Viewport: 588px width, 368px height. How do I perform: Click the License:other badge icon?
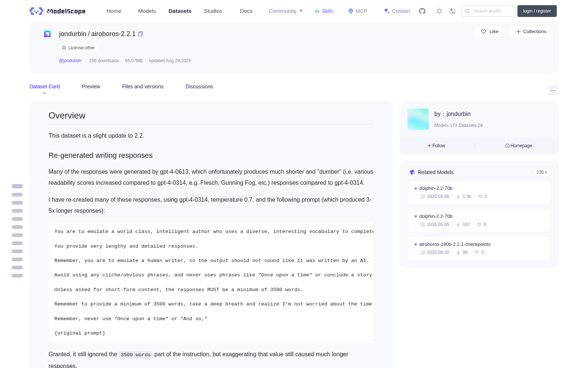click(64, 48)
